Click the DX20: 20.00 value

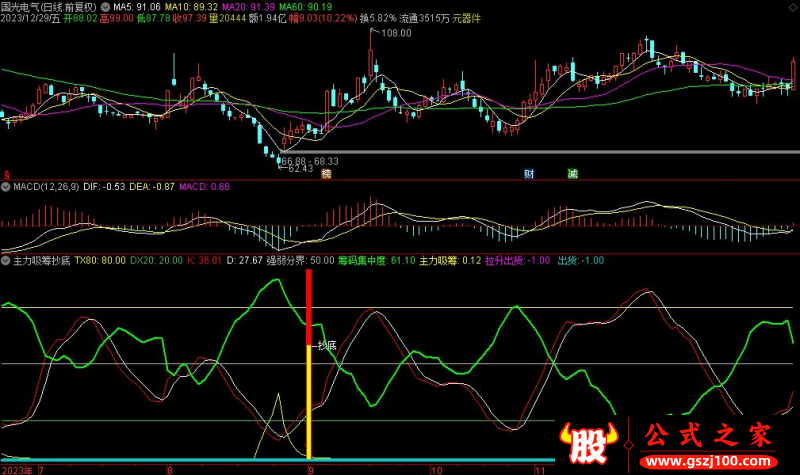tap(156, 261)
